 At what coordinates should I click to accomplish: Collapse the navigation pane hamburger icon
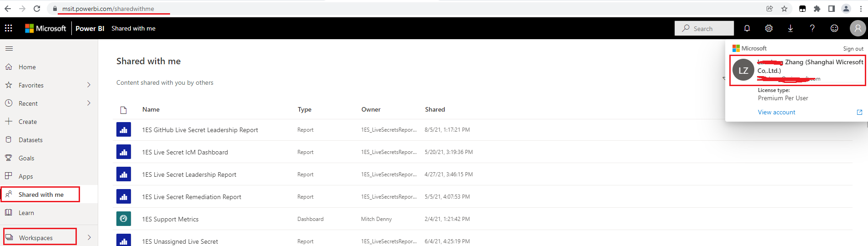point(9,48)
